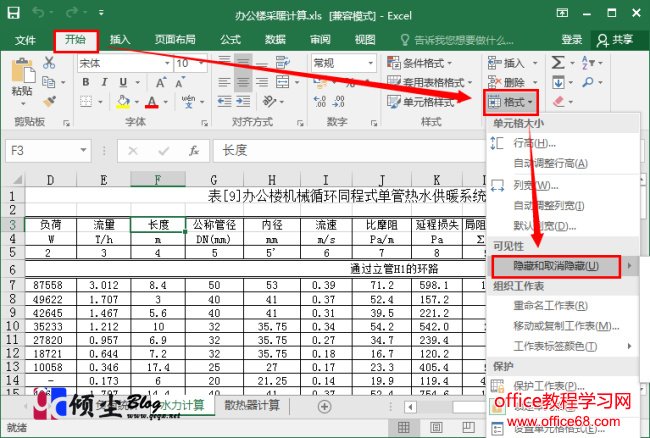650x438 pixels.
Task: Click the Save icon in title bar
Action: (13, 13)
